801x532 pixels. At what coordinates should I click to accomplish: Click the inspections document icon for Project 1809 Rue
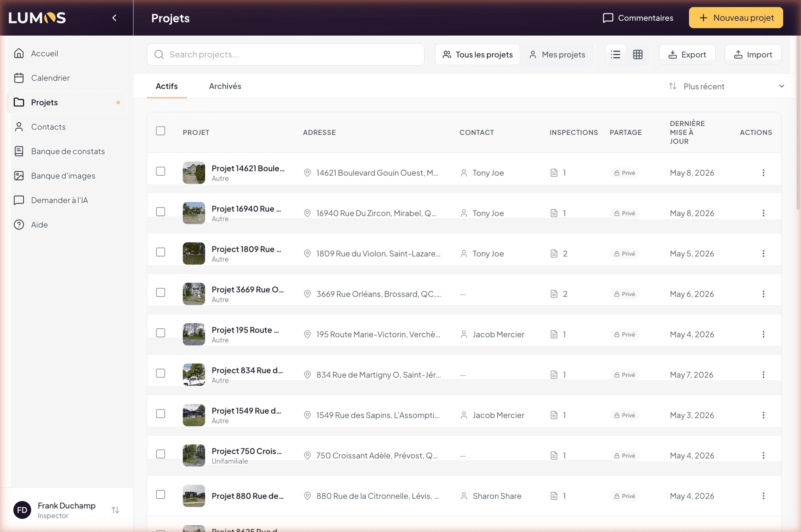coord(553,253)
